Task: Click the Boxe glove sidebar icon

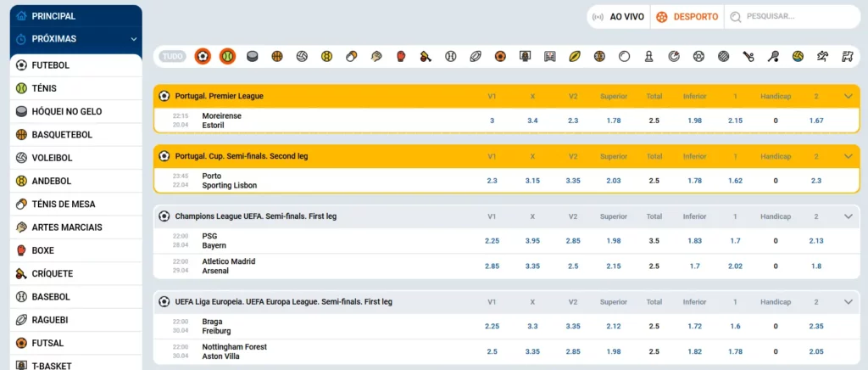Action: coord(21,250)
